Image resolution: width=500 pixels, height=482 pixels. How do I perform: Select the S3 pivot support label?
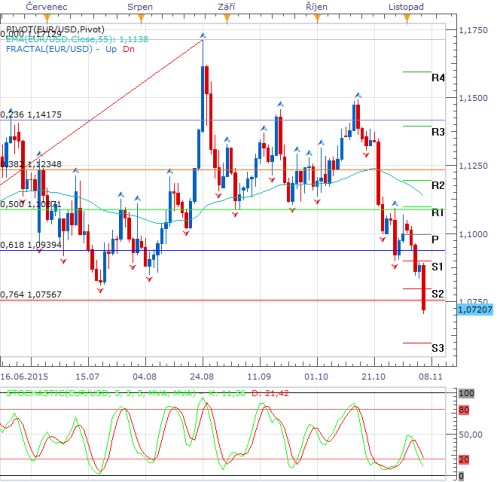point(438,348)
